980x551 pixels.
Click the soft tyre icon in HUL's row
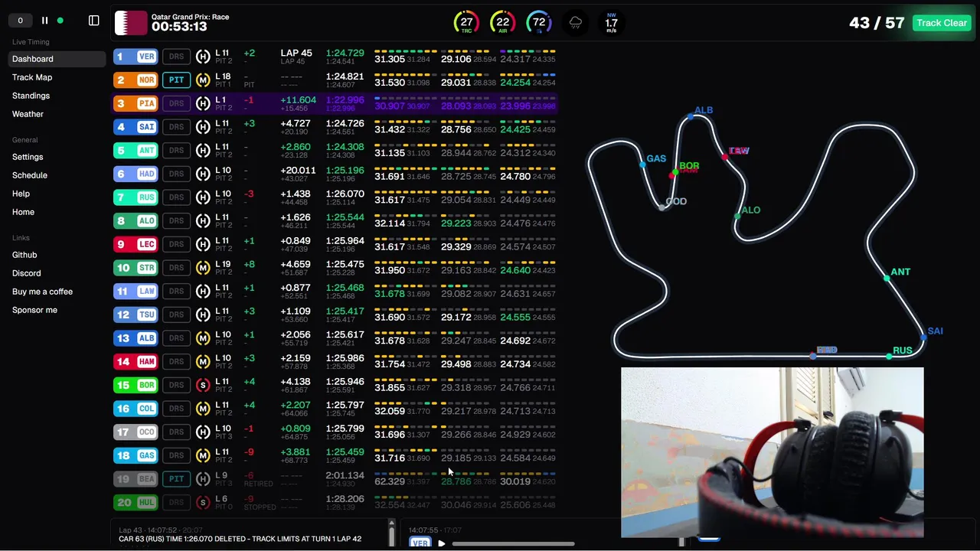point(203,502)
